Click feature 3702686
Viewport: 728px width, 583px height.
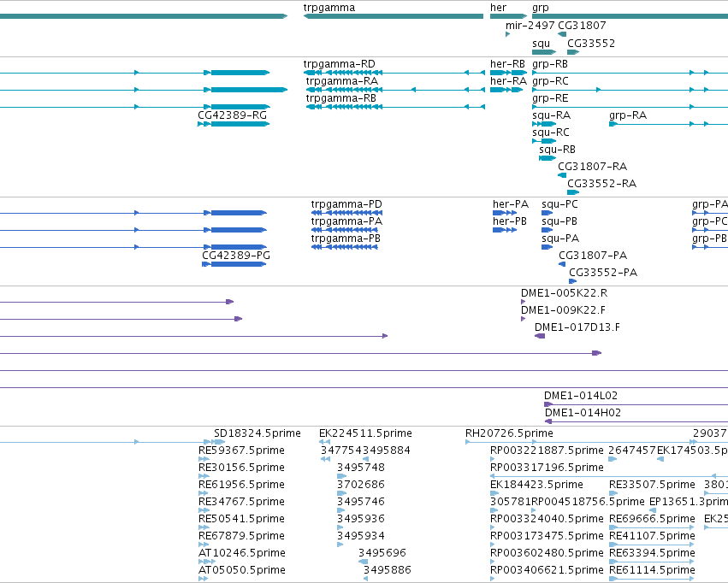[x=361, y=485]
